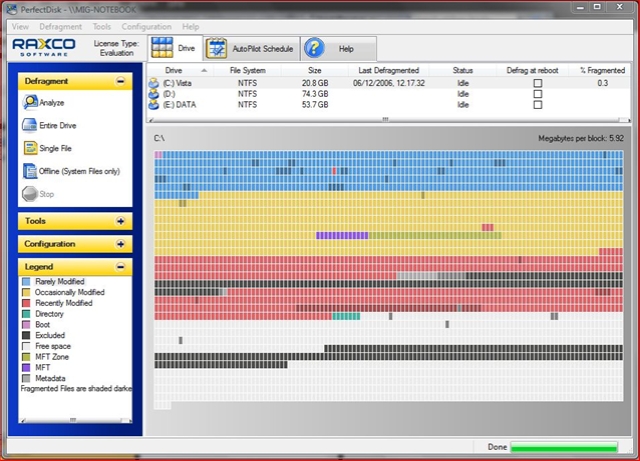Maximize the PerfectDisk window

click(597, 7)
